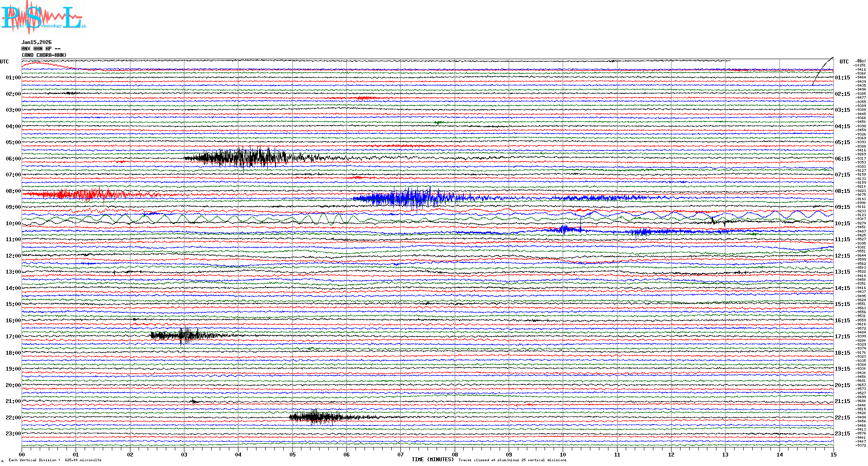The width and height of the screenshot is (868, 466).
Task: Click the TIME (MINUTES) axis title
Action: [x=433, y=460]
